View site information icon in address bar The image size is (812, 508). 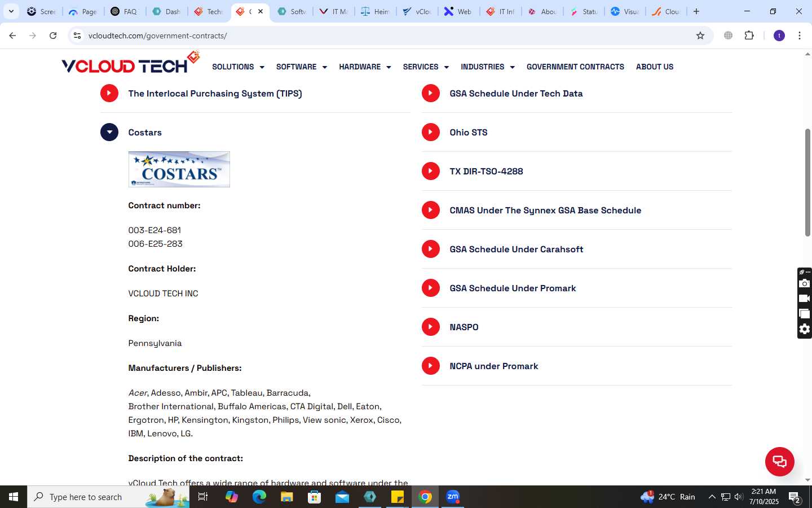tap(77, 36)
